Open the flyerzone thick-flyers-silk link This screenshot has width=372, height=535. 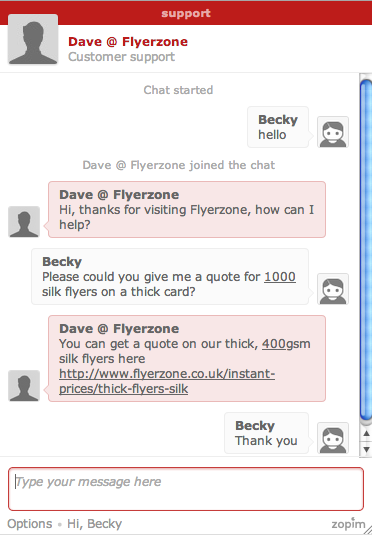pyautogui.click(x=167, y=381)
